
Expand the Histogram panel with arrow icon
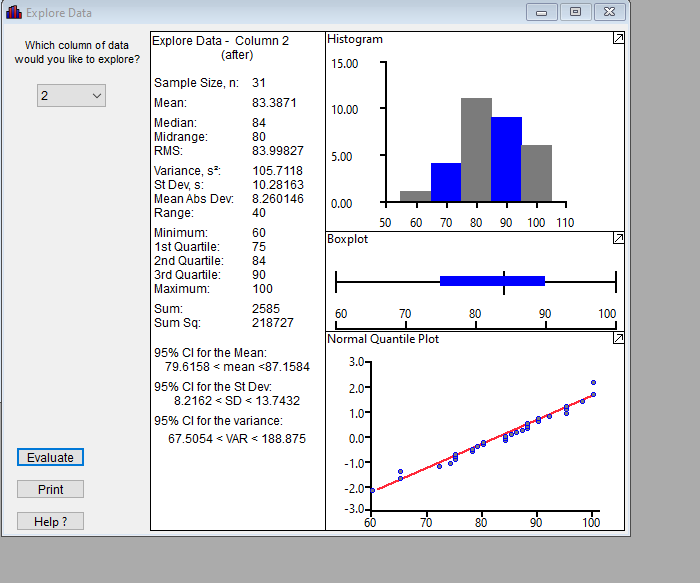coord(618,38)
